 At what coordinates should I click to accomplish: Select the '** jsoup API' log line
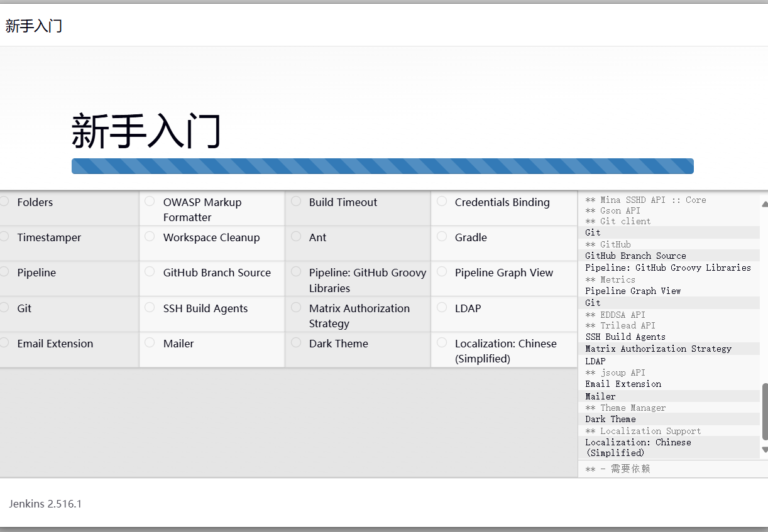[x=615, y=372]
